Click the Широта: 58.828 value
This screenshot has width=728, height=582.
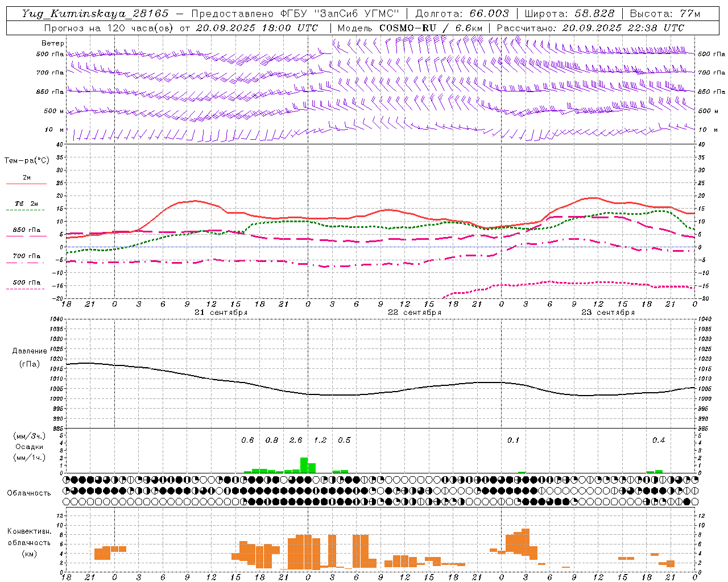(x=569, y=14)
